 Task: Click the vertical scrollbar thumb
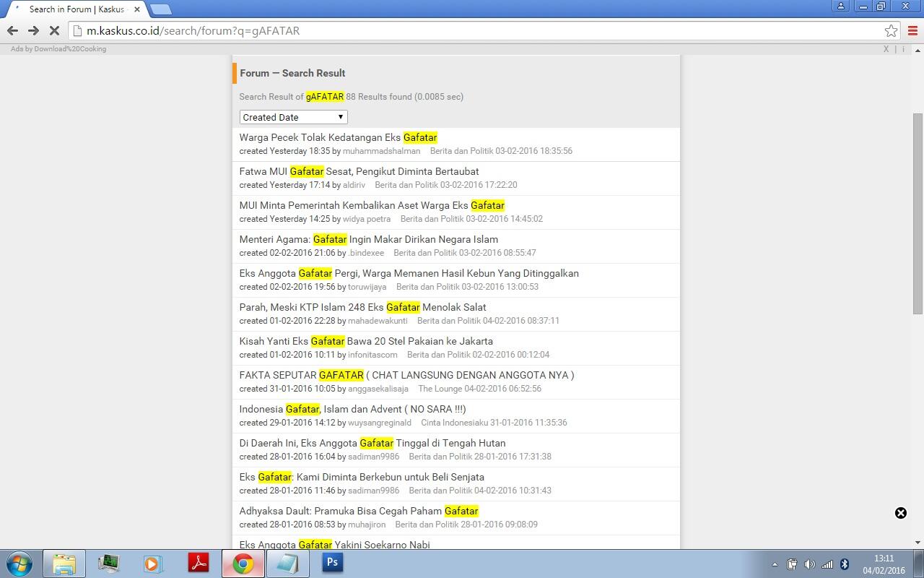918,213
